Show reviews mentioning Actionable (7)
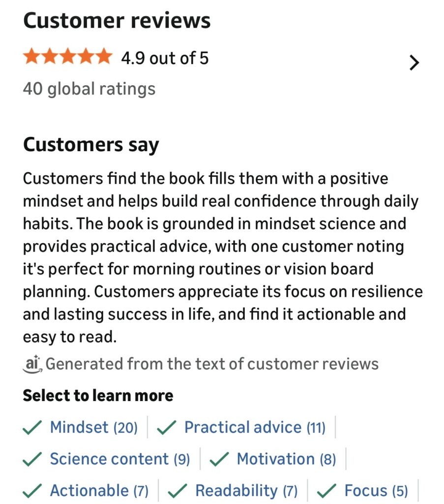Viewport: 444px width, 504px height. coord(99,491)
